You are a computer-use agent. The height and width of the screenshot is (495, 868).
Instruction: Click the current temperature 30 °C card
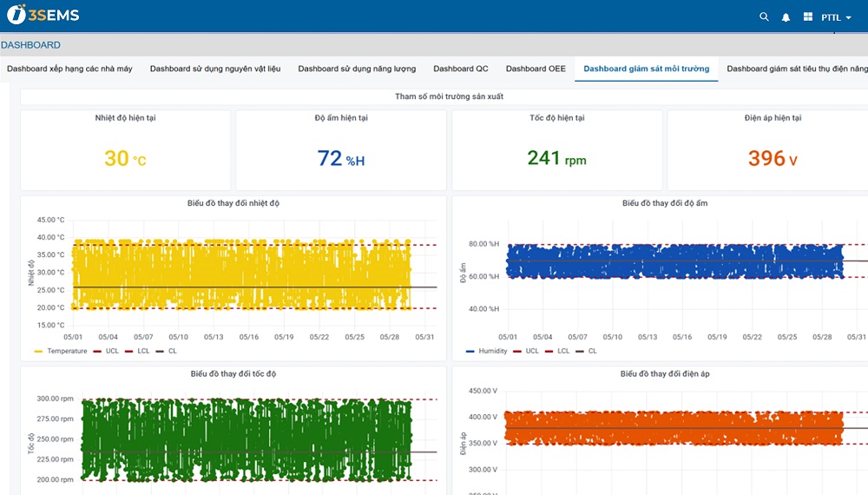click(125, 150)
